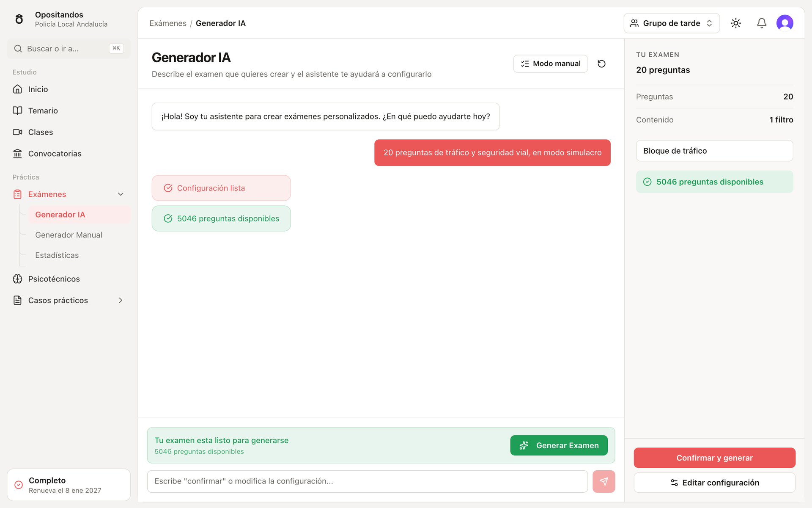
Task: Click the check icon in sidebar panel availability badge
Action: pyautogui.click(x=647, y=182)
